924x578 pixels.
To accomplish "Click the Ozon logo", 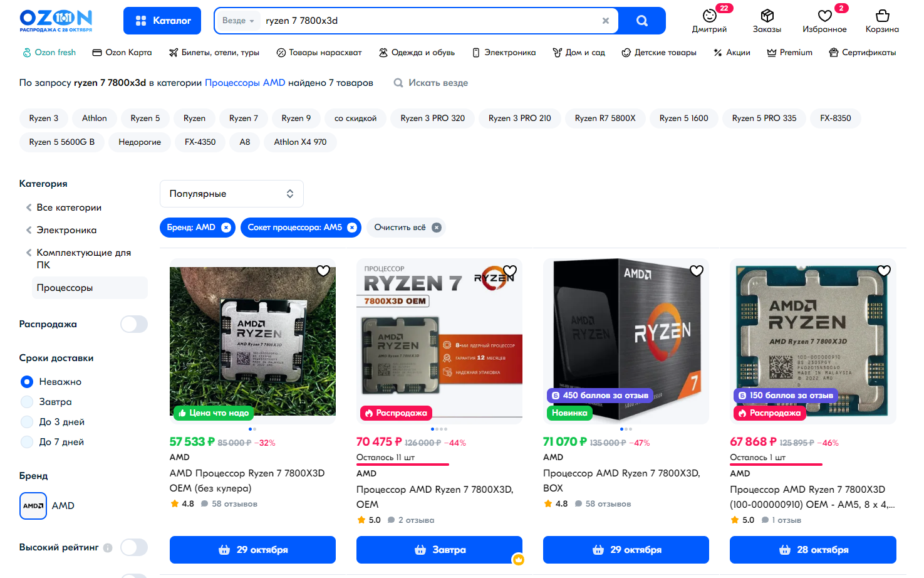I will (56, 21).
